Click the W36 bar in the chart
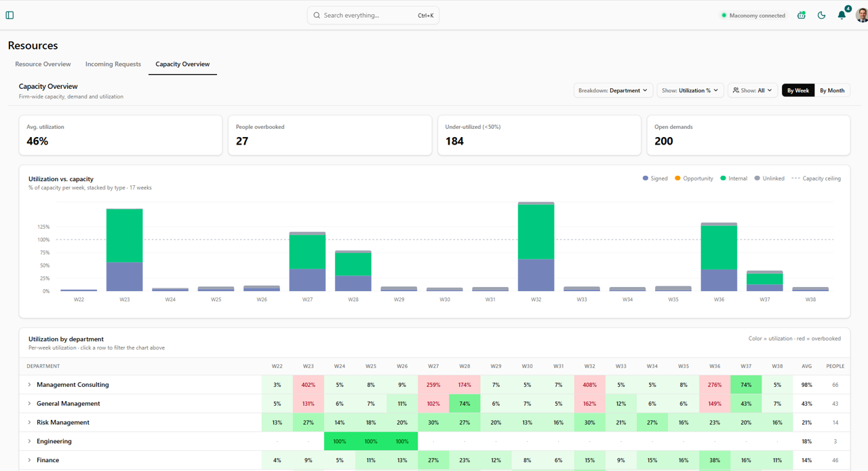This screenshot has height=471, width=868. point(719,257)
